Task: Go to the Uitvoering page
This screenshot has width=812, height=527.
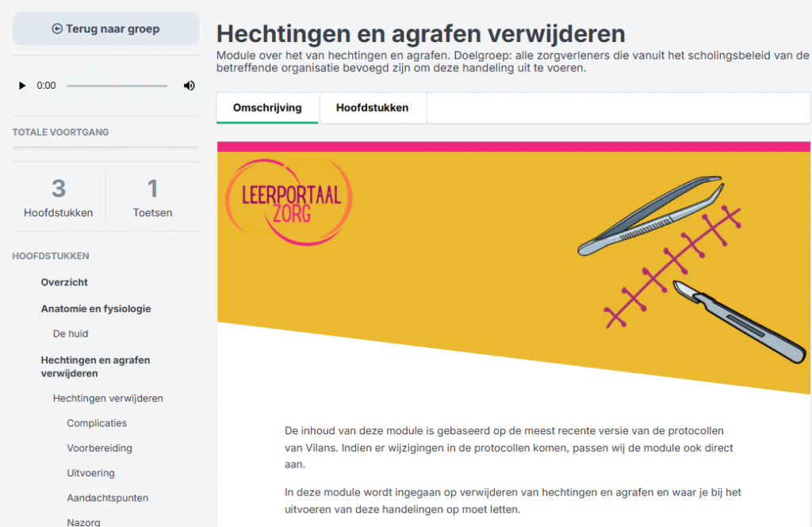Action: (90, 473)
